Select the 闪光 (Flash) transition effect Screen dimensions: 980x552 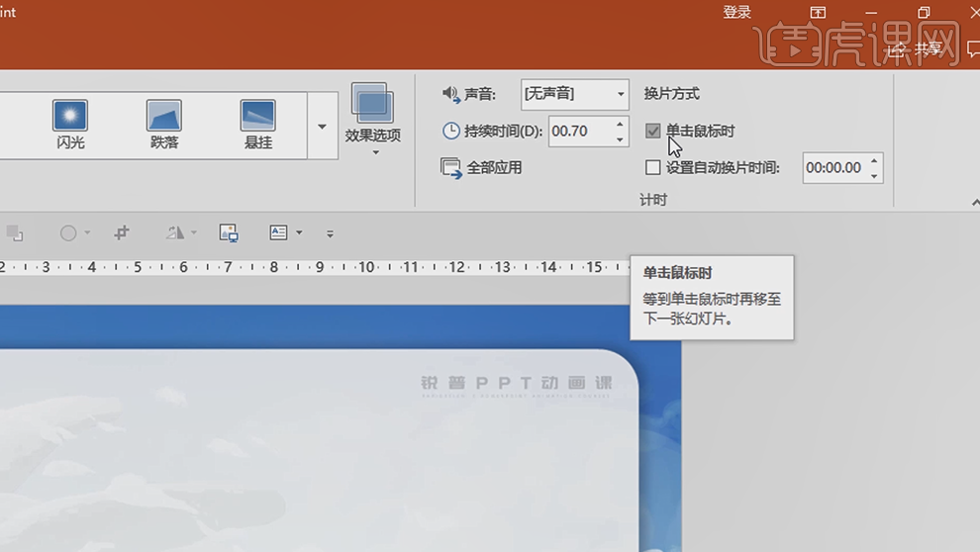pos(70,125)
